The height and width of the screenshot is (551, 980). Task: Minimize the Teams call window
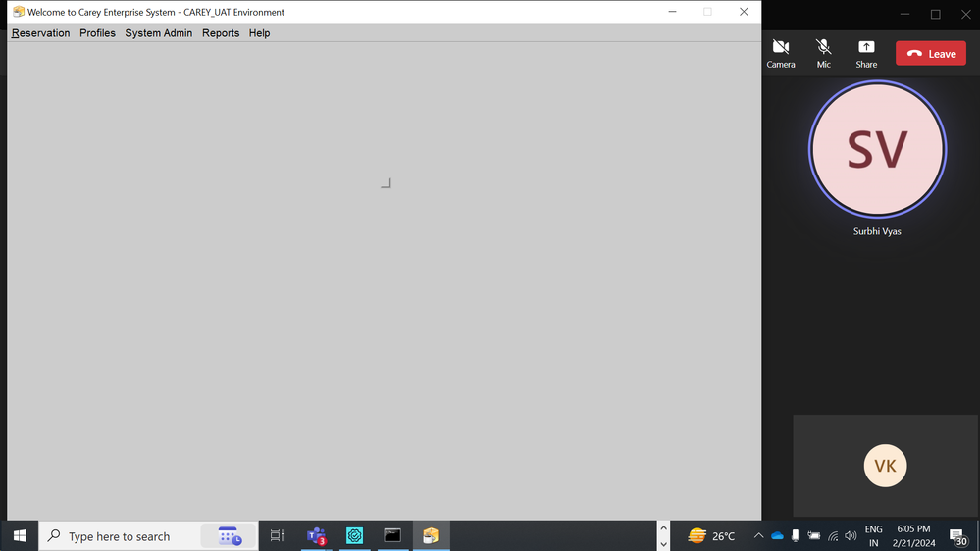(x=905, y=14)
